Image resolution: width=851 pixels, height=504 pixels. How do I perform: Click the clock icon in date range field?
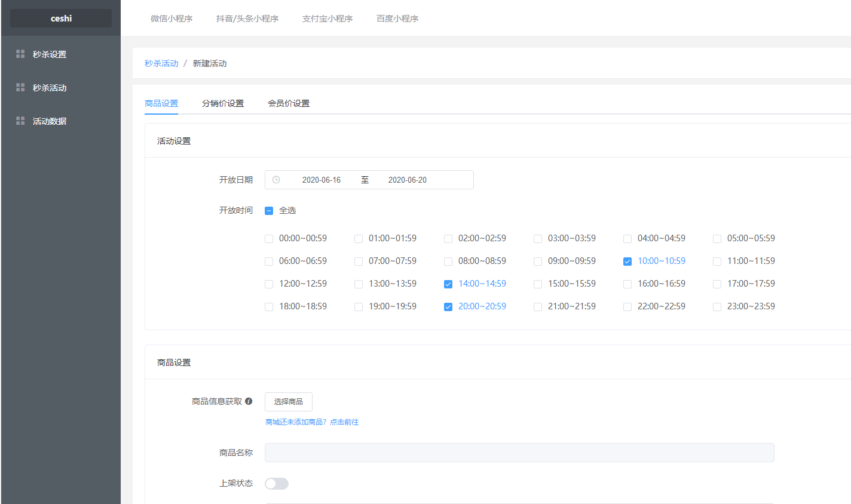[x=276, y=180]
